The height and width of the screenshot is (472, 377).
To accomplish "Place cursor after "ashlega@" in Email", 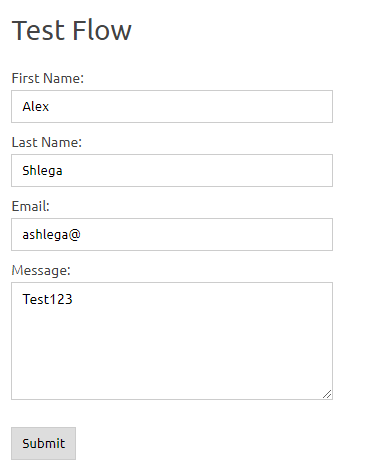I will pyautogui.click(x=81, y=235).
